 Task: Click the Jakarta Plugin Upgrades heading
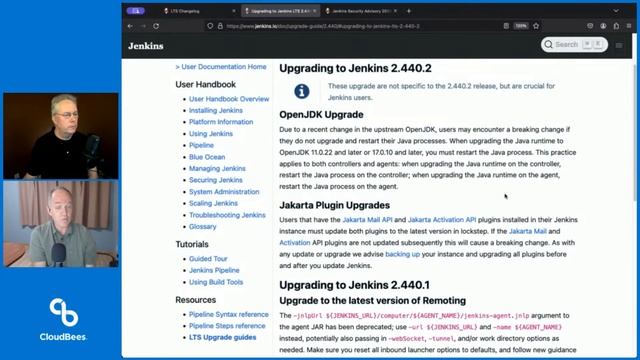334,205
